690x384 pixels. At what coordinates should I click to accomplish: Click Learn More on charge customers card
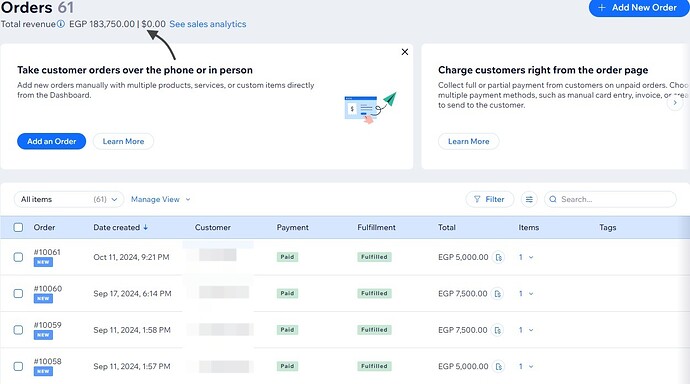point(469,141)
